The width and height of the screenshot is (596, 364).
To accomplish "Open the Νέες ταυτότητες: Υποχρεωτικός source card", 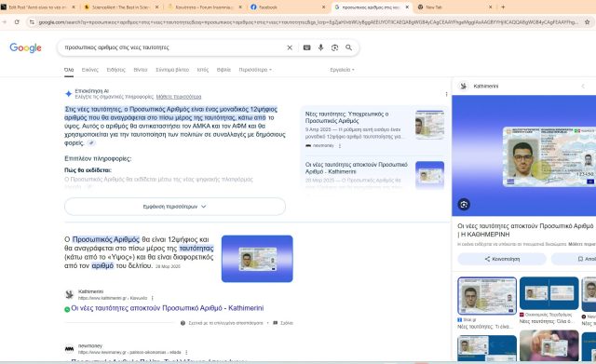I will tap(374, 129).
